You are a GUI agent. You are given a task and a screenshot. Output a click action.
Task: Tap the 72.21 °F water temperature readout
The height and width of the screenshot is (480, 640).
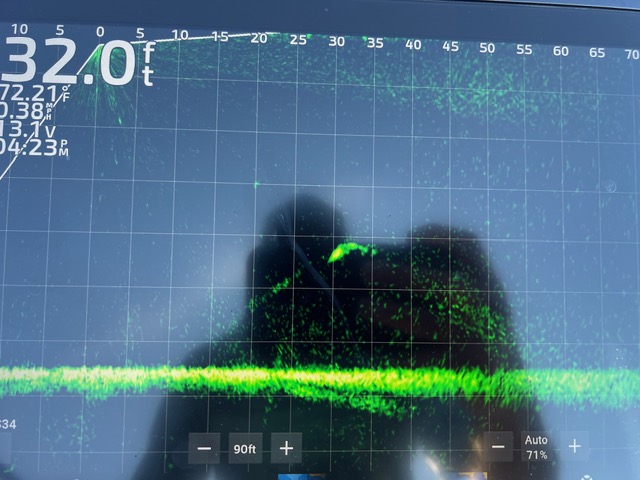(x=35, y=93)
